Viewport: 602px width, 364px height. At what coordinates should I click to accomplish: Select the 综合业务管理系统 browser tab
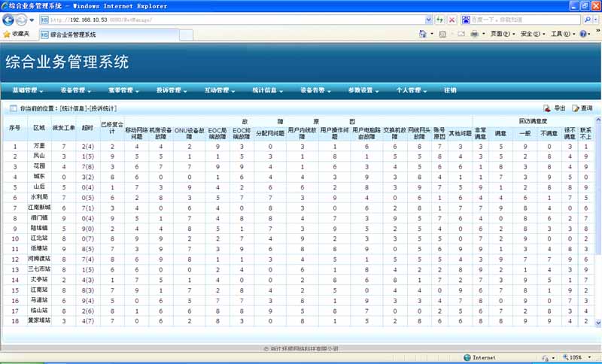click(73, 35)
